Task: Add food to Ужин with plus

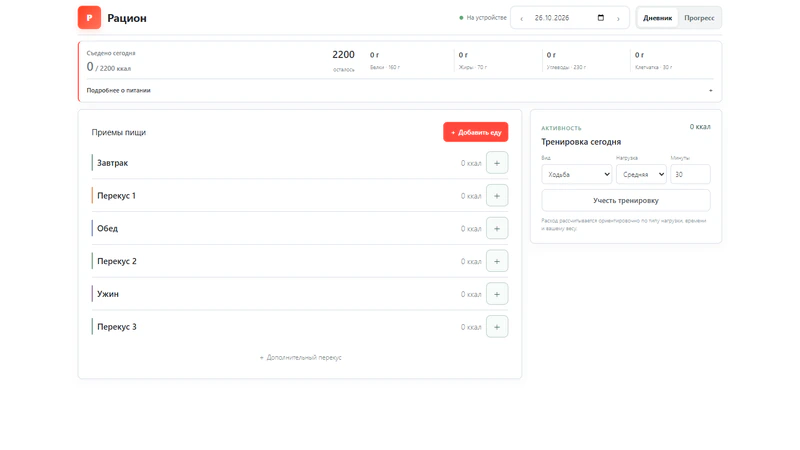Action: coord(497,294)
